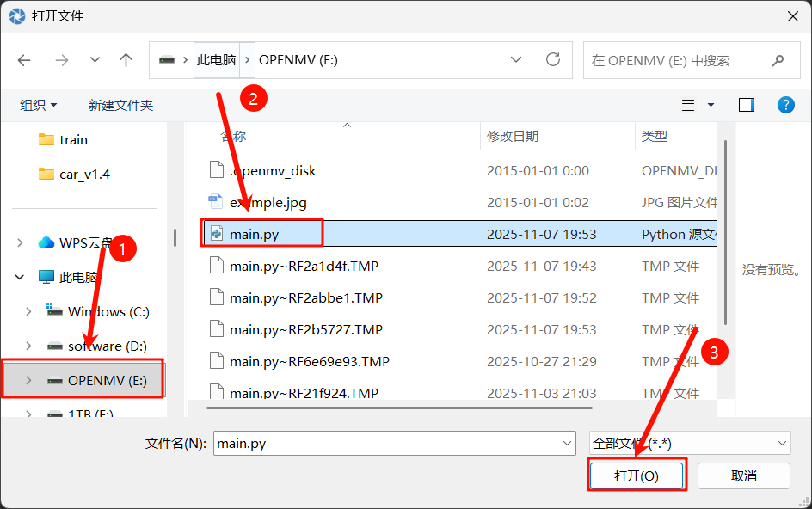Go forward with the right arrow

(62, 60)
